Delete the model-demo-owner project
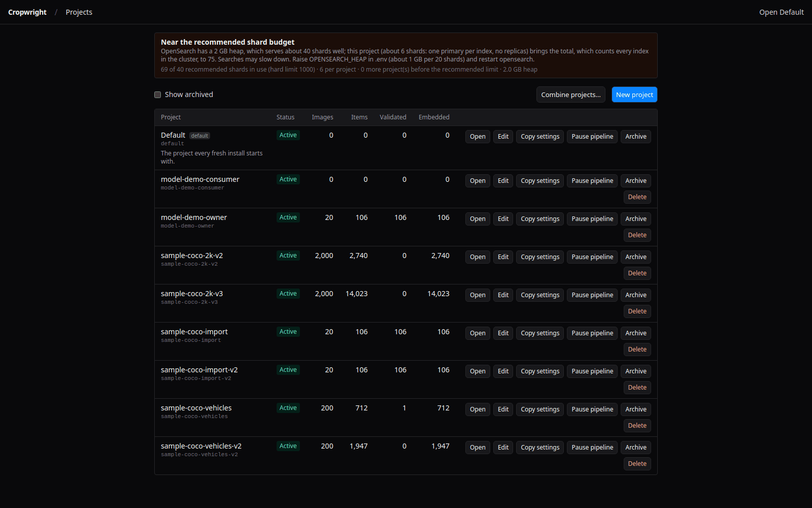The height and width of the screenshot is (508, 812). point(637,235)
